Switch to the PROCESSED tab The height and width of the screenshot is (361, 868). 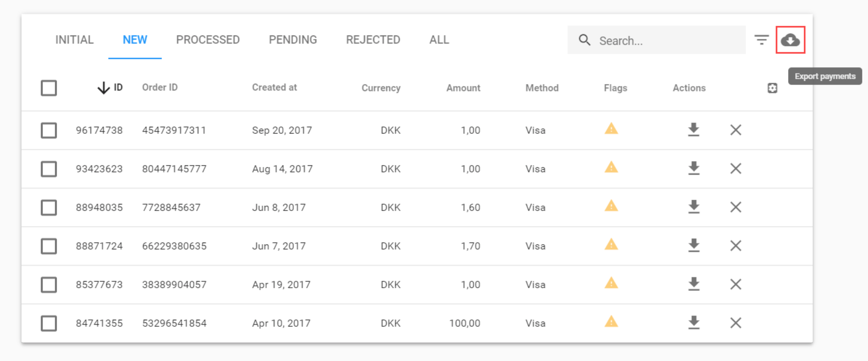coord(208,40)
